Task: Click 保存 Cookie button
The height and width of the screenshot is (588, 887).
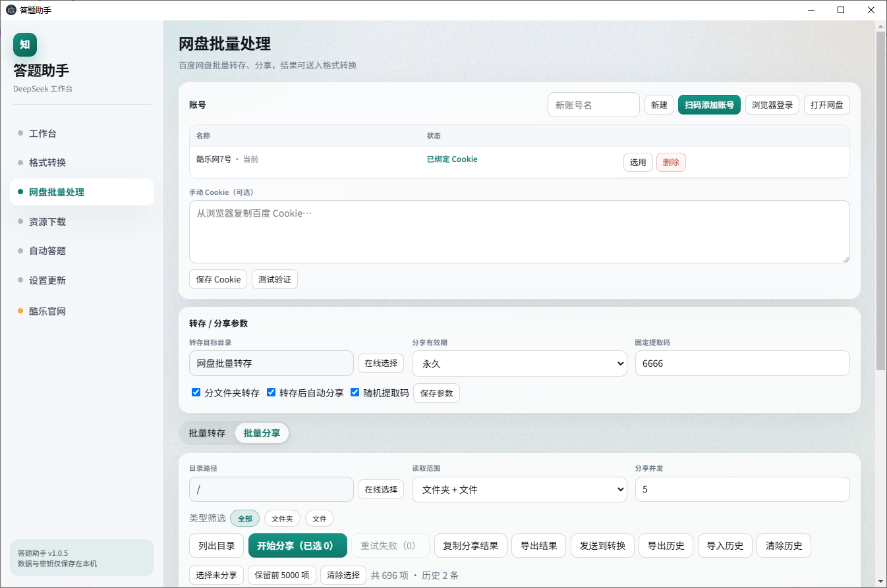Action: click(x=218, y=279)
